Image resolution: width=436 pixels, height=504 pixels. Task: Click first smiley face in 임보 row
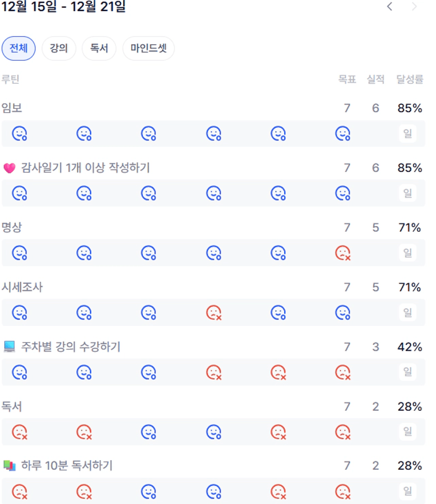pyautogui.click(x=20, y=134)
